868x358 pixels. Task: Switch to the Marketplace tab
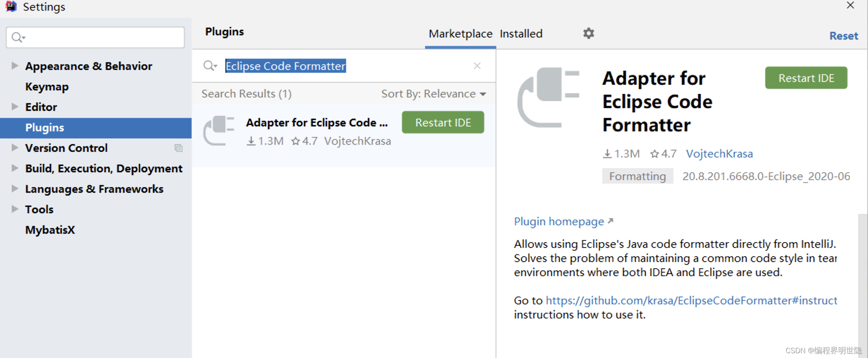coord(460,34)
